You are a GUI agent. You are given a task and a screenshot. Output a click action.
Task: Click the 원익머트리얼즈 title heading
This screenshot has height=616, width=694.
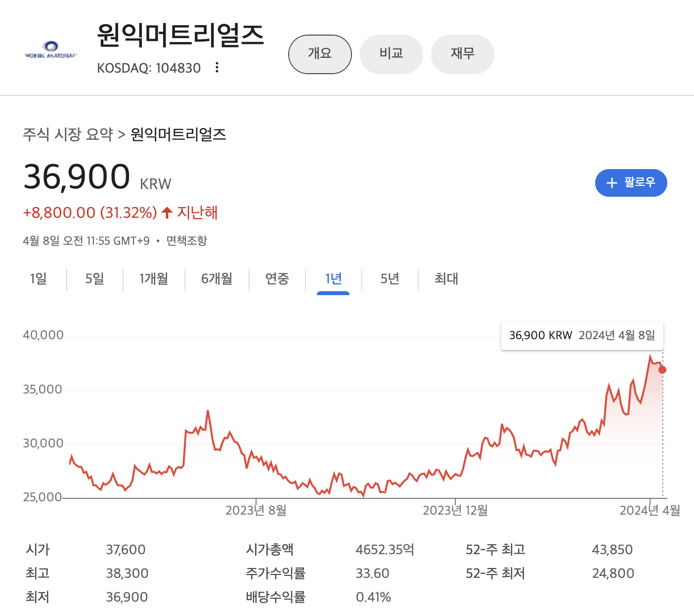pyautogui.click(x=180, y=35)
